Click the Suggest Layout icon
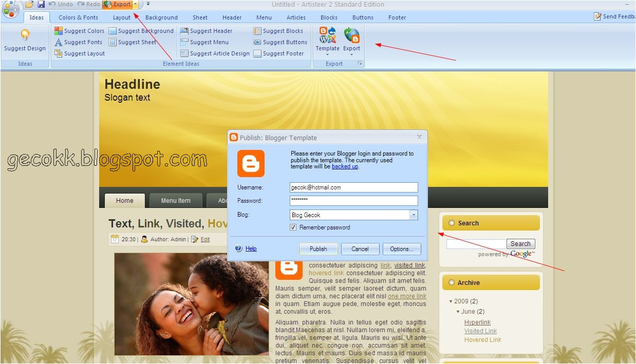Viewport: 636px width, 364px height. 59,53
